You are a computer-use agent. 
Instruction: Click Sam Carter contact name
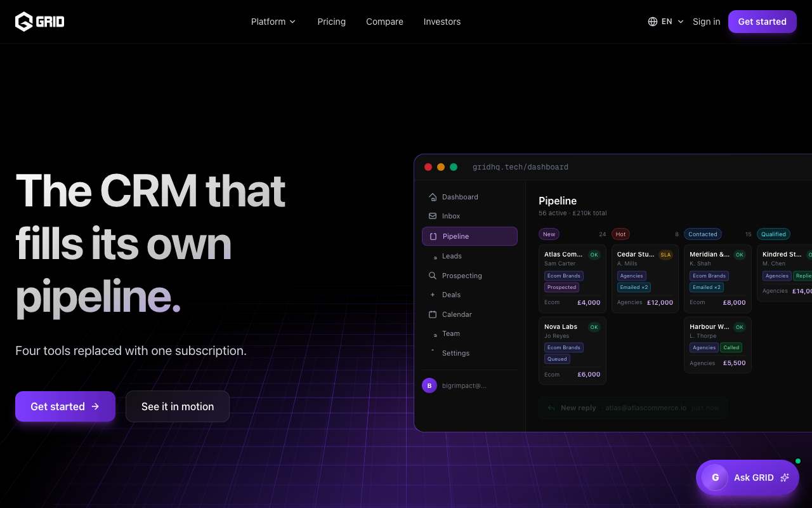click(560, 264)
